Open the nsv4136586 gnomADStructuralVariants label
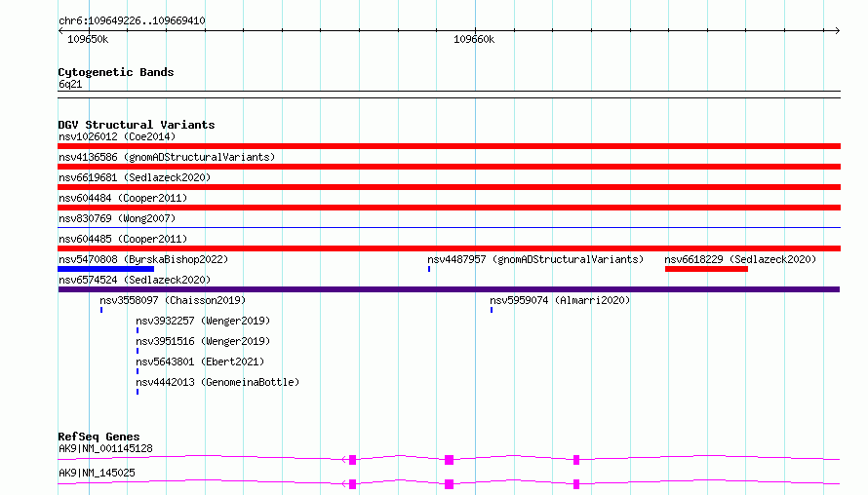 click(x=167, y=157)
